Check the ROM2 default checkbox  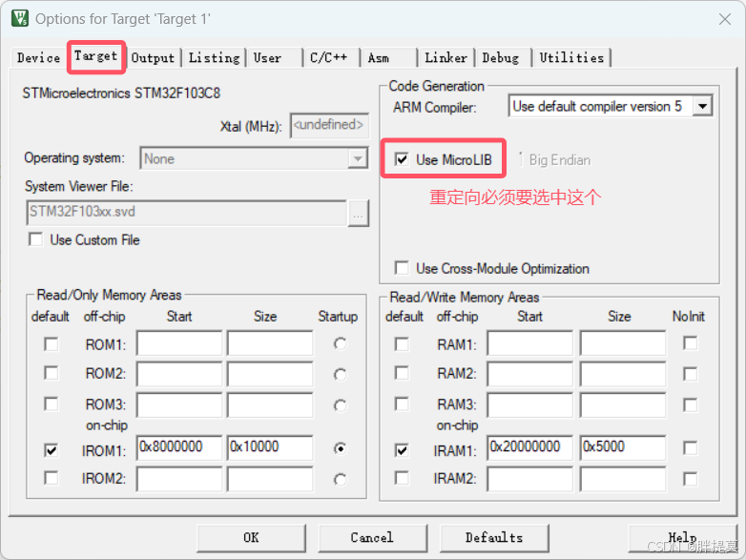click(x=51, y=373)
